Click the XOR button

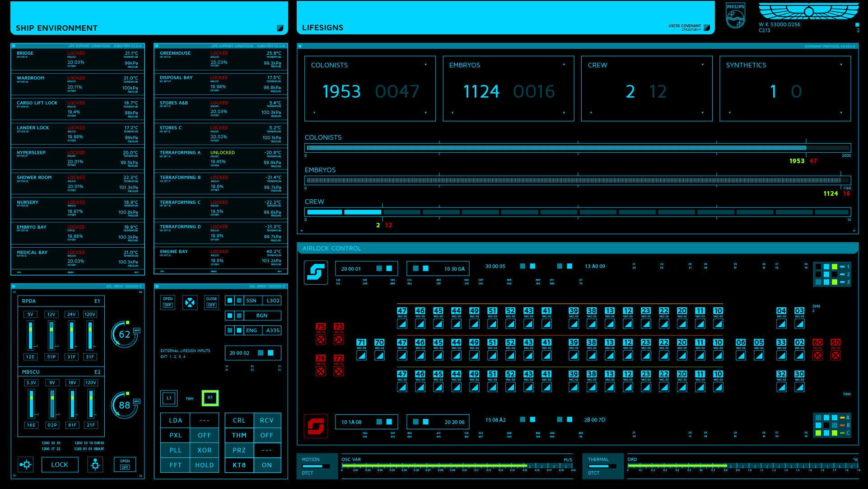point(204,450)
